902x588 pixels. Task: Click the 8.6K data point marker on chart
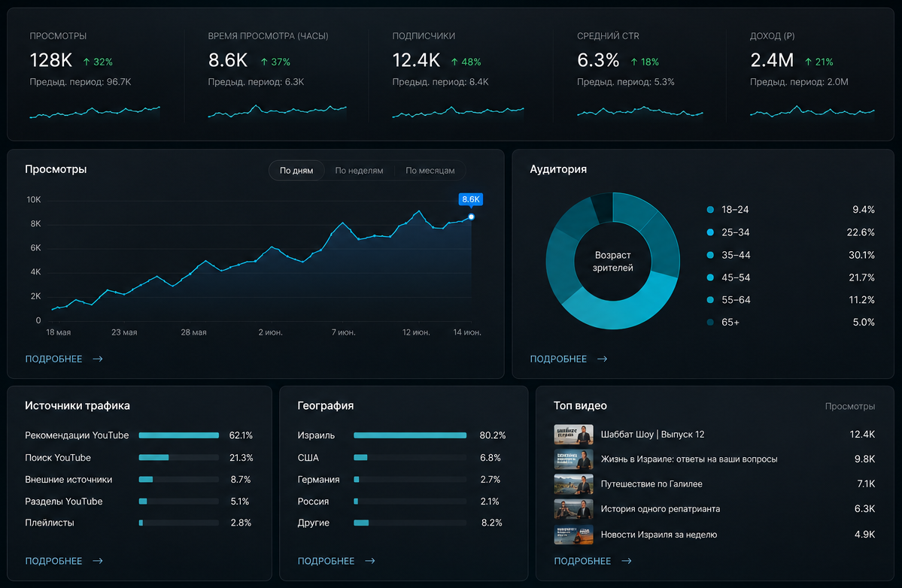pyautogui.click(x=471, y=217)
